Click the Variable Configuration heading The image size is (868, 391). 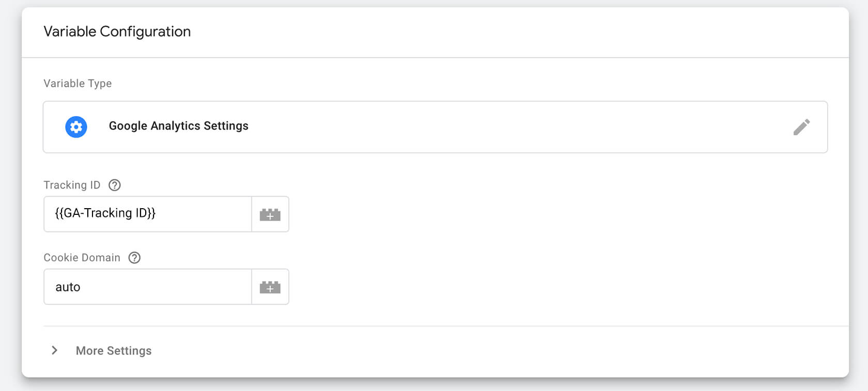(117, 32)
